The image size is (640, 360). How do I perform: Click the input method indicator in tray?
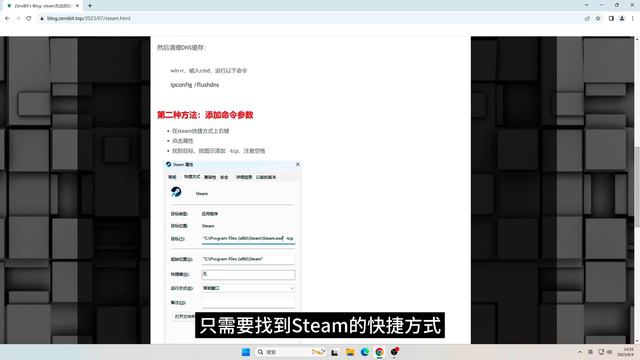[590, 352]
